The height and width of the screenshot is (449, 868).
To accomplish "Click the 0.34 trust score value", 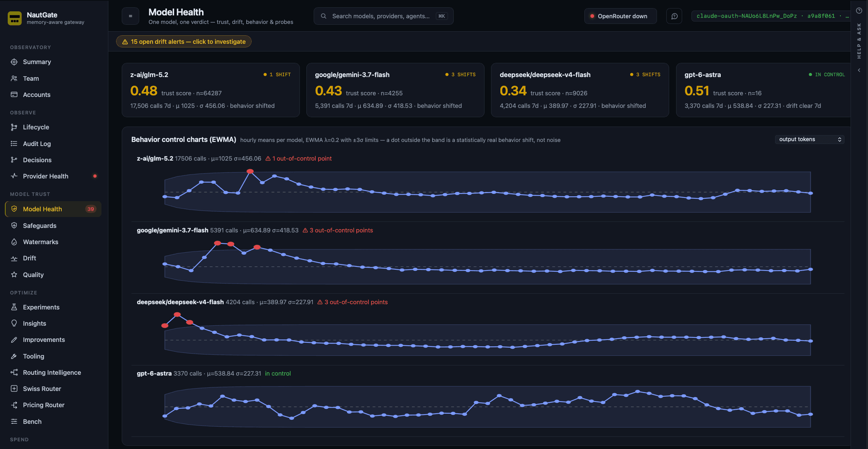I will pyautogui.click(x=513, y=91).
